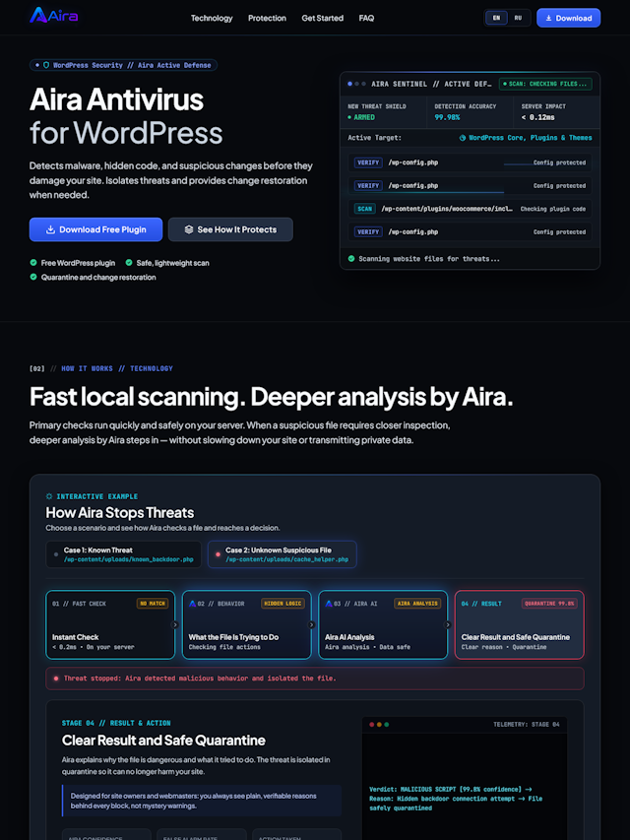630x840 pixels.
Task: Open the Protection nav item
Action: (x=267, y=18)
